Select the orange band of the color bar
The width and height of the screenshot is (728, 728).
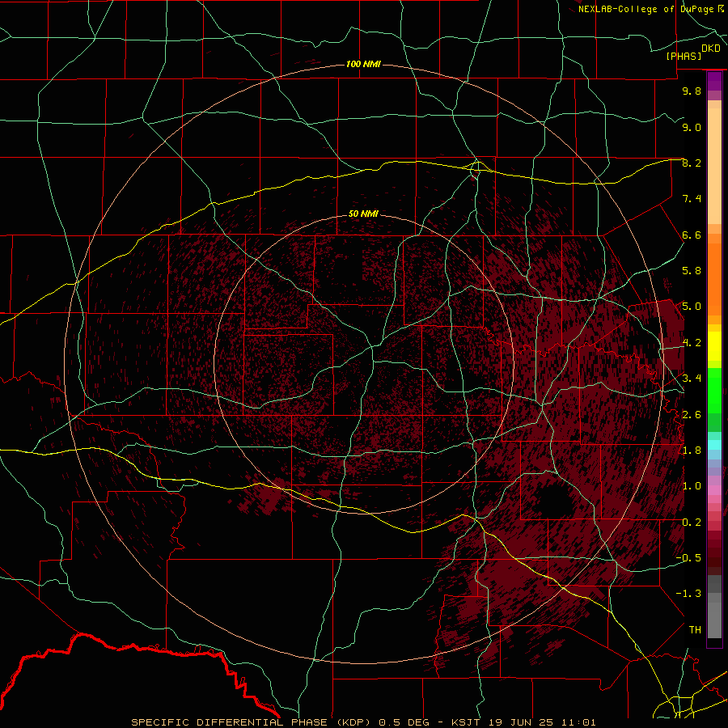[714, 279]
